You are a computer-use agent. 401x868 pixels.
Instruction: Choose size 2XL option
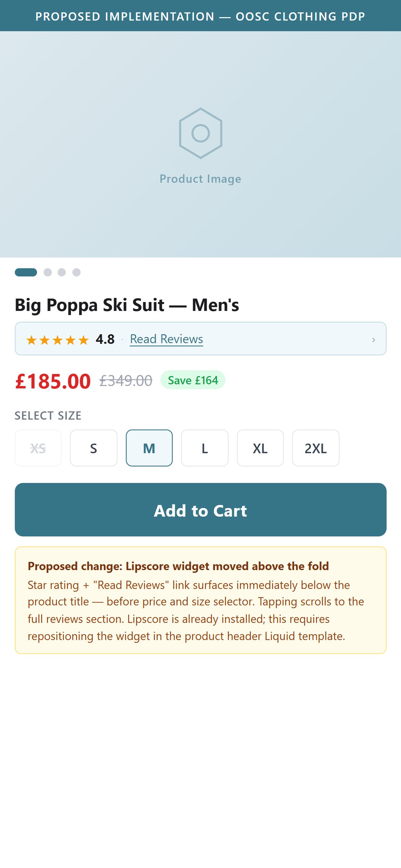(316, 448)
